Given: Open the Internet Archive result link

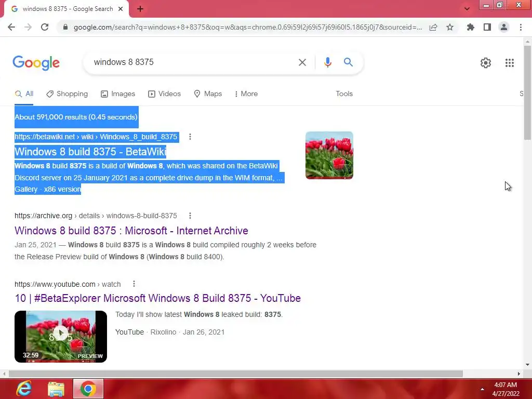Looking at the screenshot, I should tap(131, 231).
